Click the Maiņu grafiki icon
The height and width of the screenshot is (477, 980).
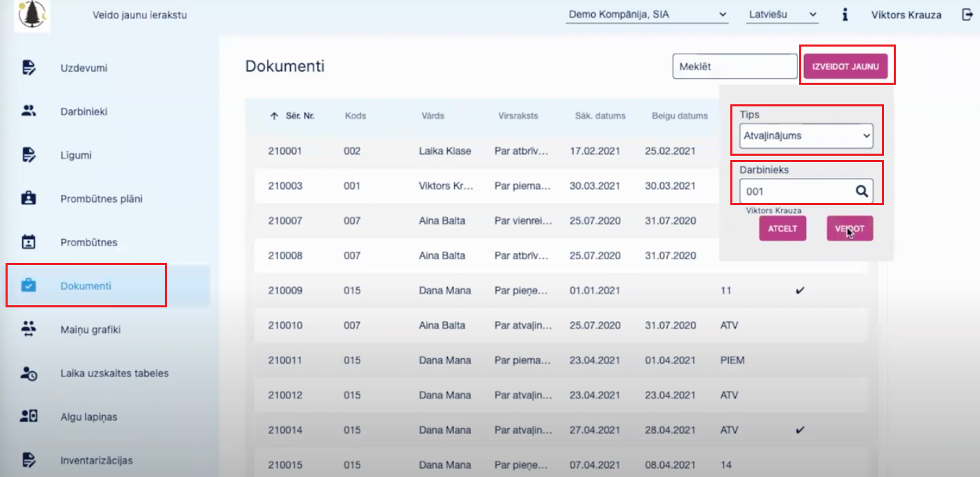point(29,329)
